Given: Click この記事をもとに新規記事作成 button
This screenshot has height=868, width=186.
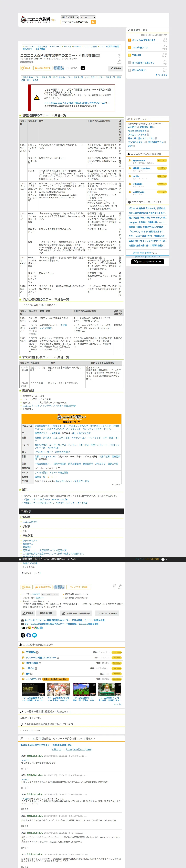Looking at the screenshot, I should click(76, 614).
